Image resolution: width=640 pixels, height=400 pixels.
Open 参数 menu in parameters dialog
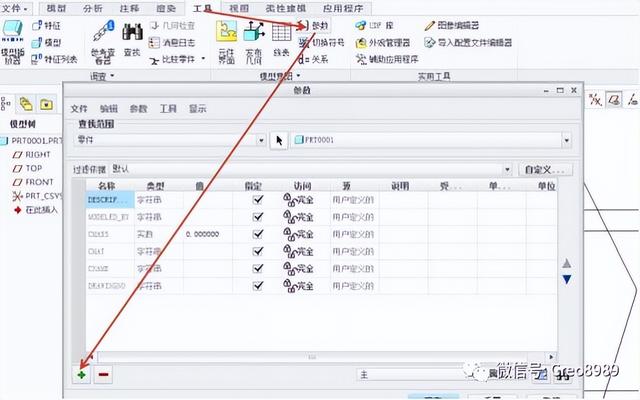coord(138,109)
